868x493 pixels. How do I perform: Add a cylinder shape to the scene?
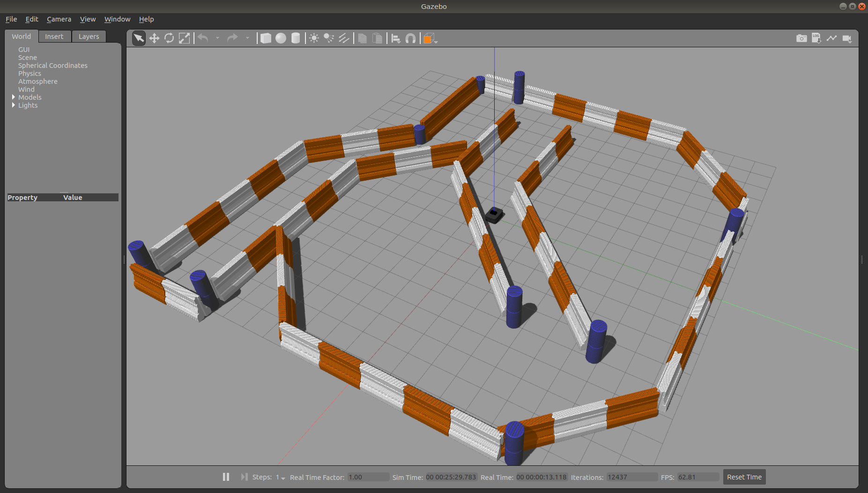pyautogui.click(x=296, y=38)
